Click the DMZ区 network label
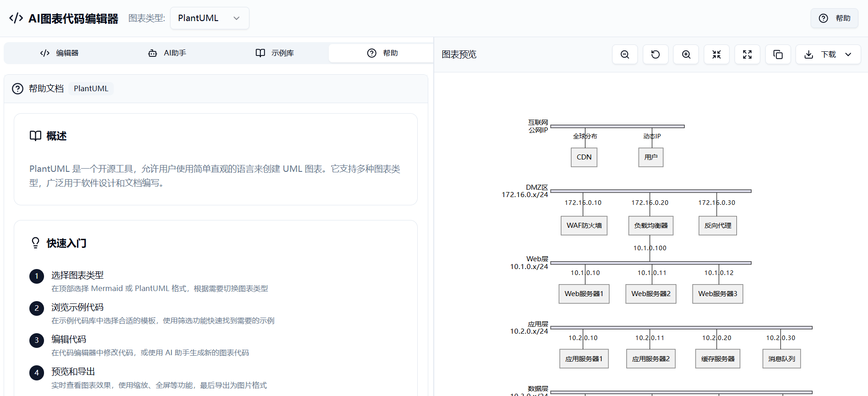The height and width of the screenshot is (396, 868). pos(537,187)
